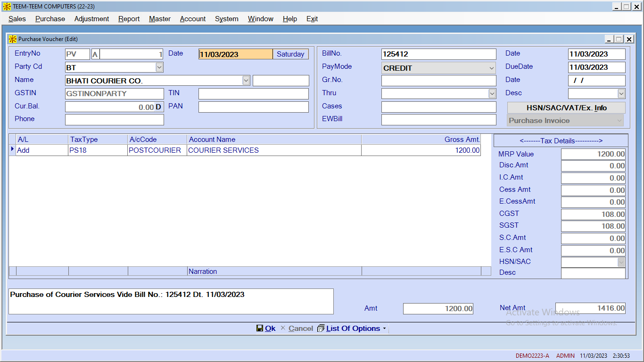Click the EntryNo number field
This screenshot has width=644, height=362.
tap(132, 54)
